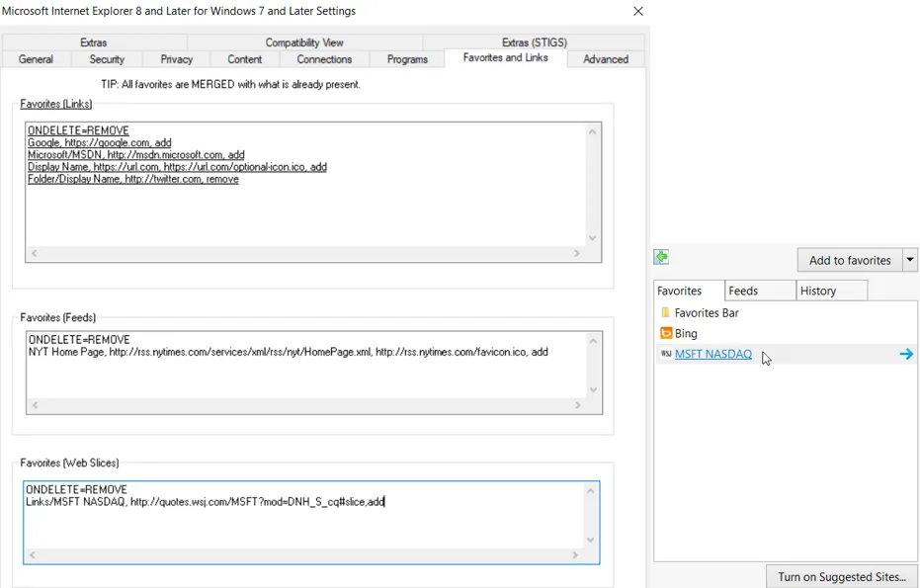
Task: Click scroll right arrow in Web Slices box
Action: 575,554
